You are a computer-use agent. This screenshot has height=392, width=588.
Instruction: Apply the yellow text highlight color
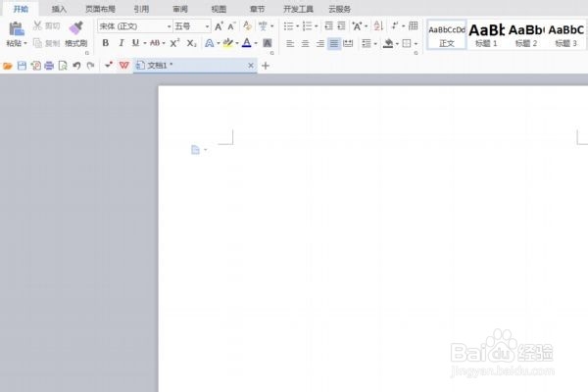coord(227,43)
